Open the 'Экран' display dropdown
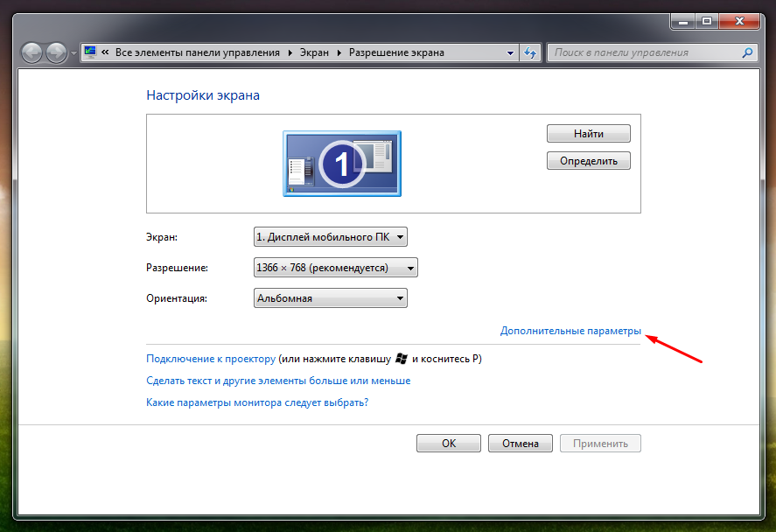This screenshot has height=532, width=776. 331,237
